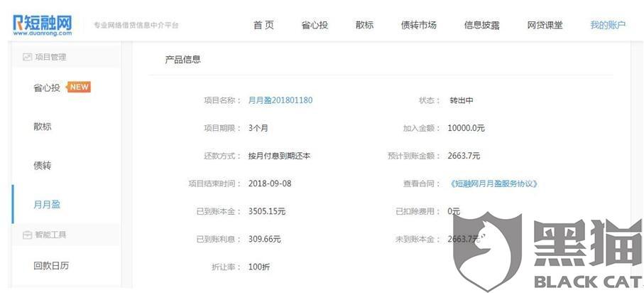
Task: Open 我的账户 in the top navigation
Action: tap(608, 25)
